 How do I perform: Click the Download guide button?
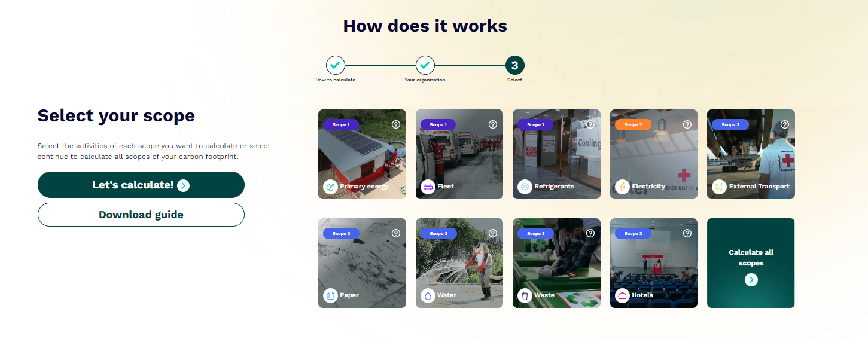pyautogui.click(x=141, y=215)
